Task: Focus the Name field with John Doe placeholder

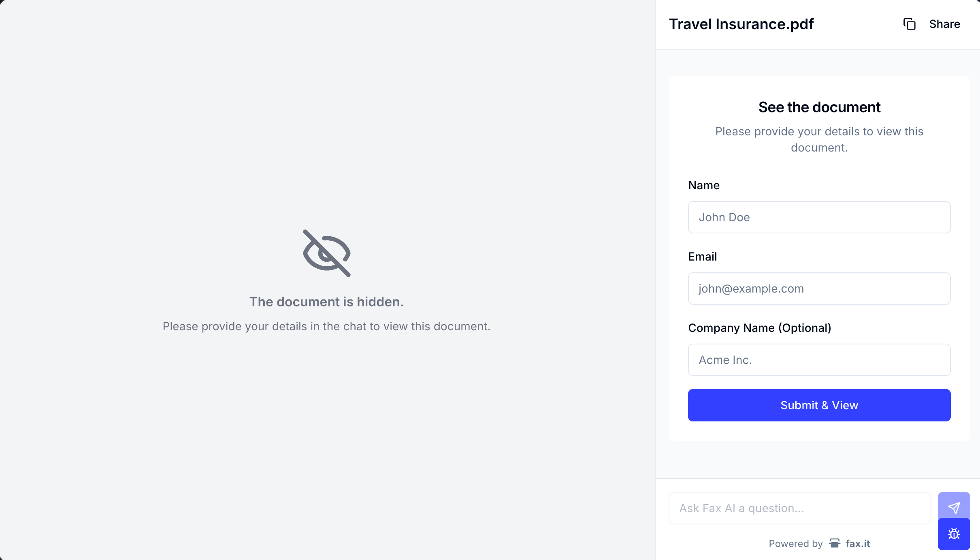Action: pos(819,217)
